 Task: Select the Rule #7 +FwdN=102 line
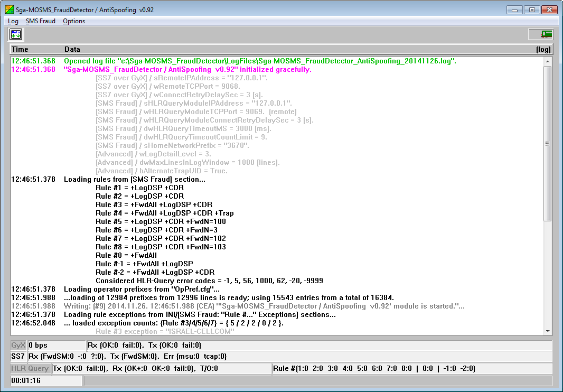pos(161,238)
